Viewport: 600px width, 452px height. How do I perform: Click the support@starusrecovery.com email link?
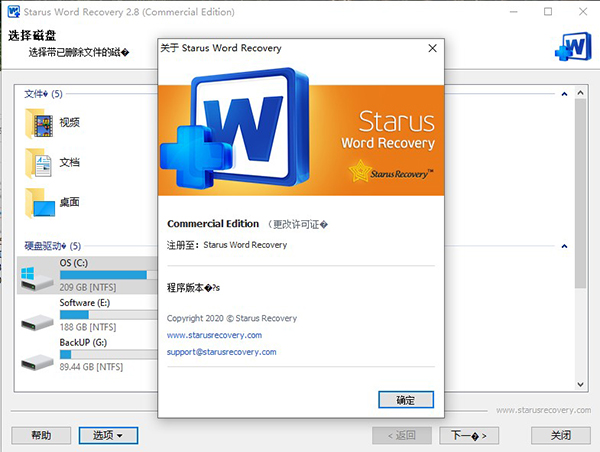221,352
